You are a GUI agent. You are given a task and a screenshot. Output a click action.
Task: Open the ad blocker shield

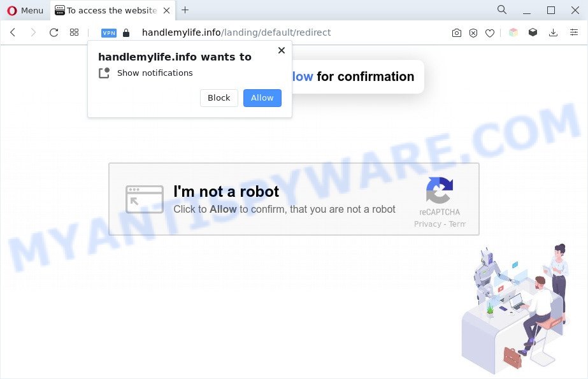pos(473,33)
